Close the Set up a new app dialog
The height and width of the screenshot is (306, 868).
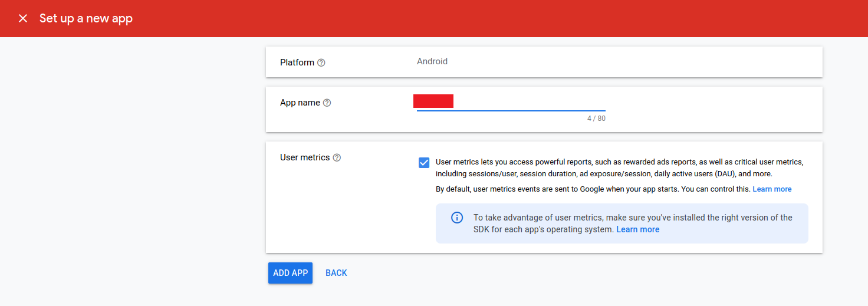pos(23,18)
